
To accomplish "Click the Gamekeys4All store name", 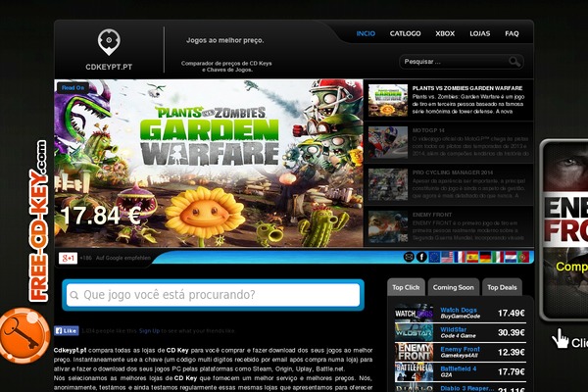I will click(459, 356).
